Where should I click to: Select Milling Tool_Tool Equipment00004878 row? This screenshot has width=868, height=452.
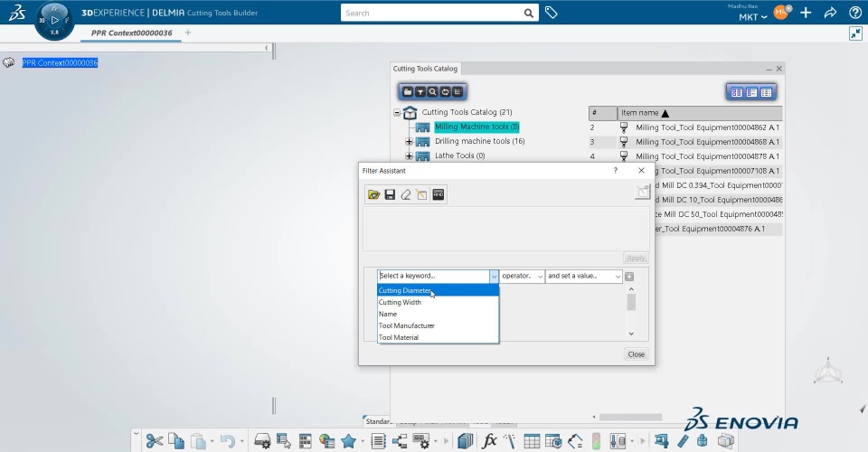click(x=685, y=156)
